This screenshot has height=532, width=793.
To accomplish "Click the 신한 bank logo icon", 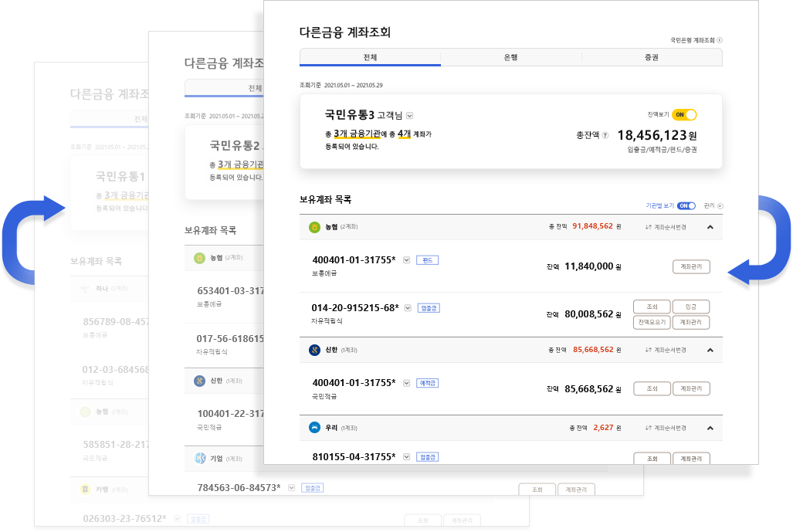I will (314, 350).
